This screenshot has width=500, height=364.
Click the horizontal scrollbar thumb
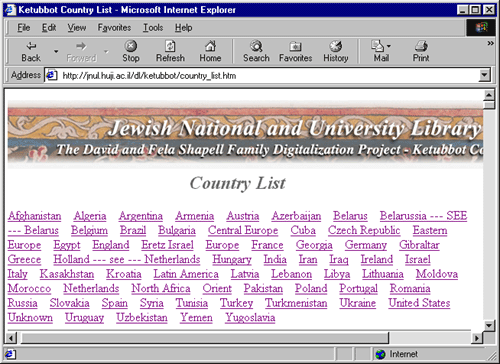(205, 338)
